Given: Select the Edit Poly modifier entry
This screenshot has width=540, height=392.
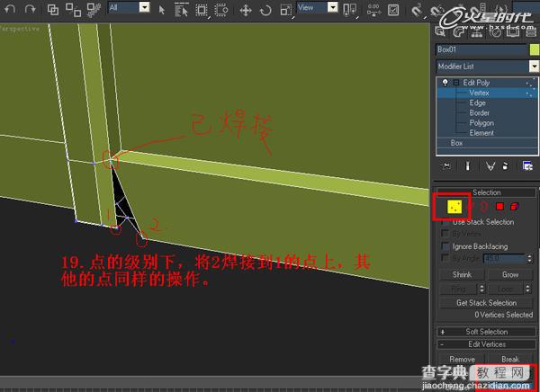Looking at the screenshot, I should point(476,83).
